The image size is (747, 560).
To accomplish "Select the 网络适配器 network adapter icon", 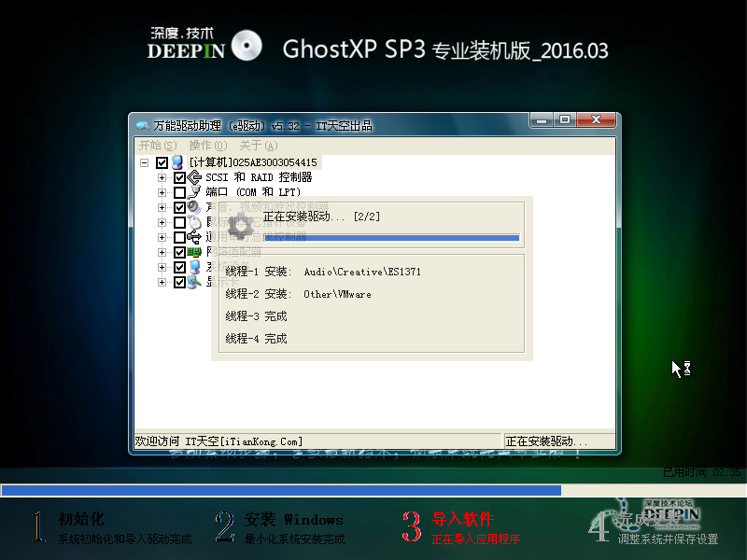I will (196, 251).
